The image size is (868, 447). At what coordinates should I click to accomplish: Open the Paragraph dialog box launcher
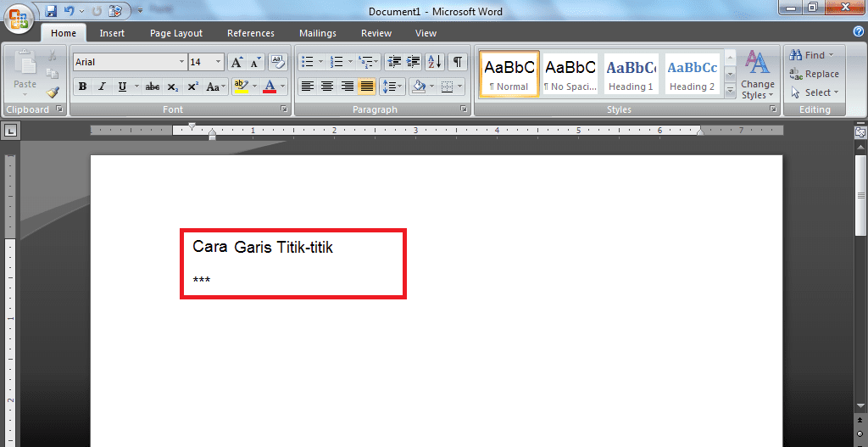pyautogui.click(x=464, y=109)
